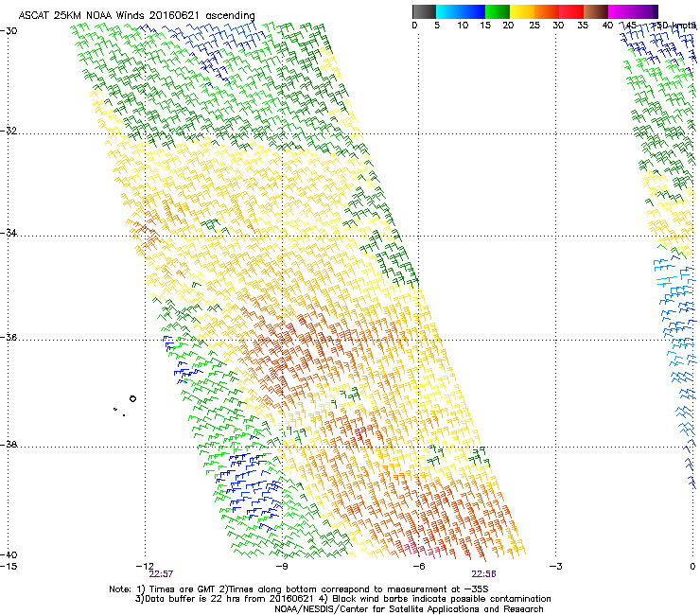Click the legend label '10'
The image size is (700, 615).
[x=463, y=26]
